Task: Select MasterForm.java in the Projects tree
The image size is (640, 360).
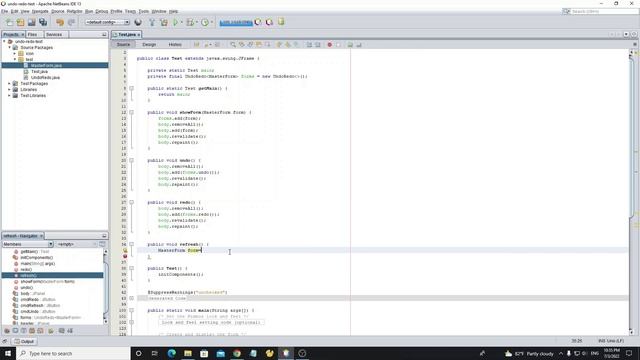Action: [46, 65]
